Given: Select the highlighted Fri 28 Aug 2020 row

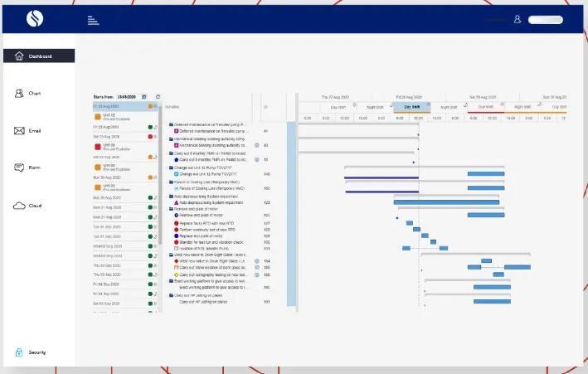Looking at the screenshot, I should [125, 106].
